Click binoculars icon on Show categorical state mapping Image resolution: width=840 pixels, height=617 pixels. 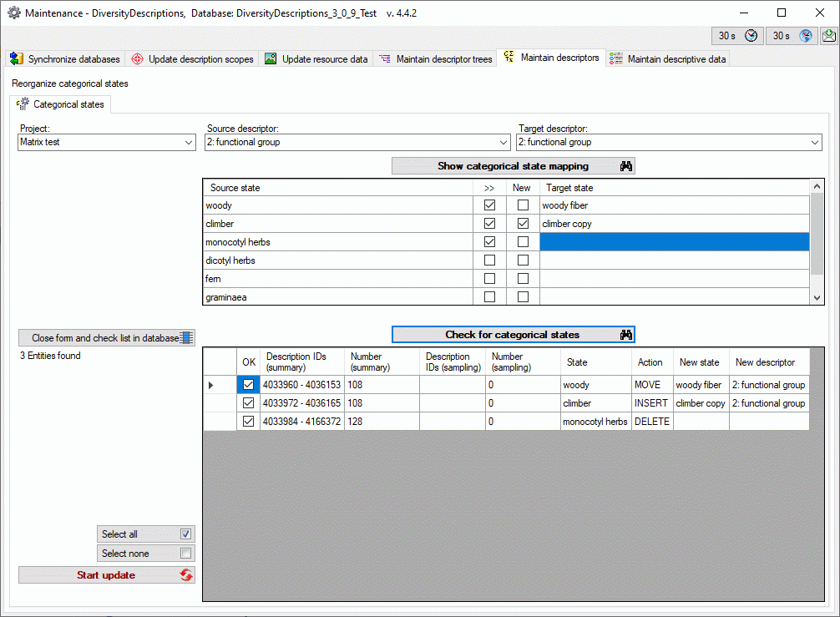click(x=625, y=166)
